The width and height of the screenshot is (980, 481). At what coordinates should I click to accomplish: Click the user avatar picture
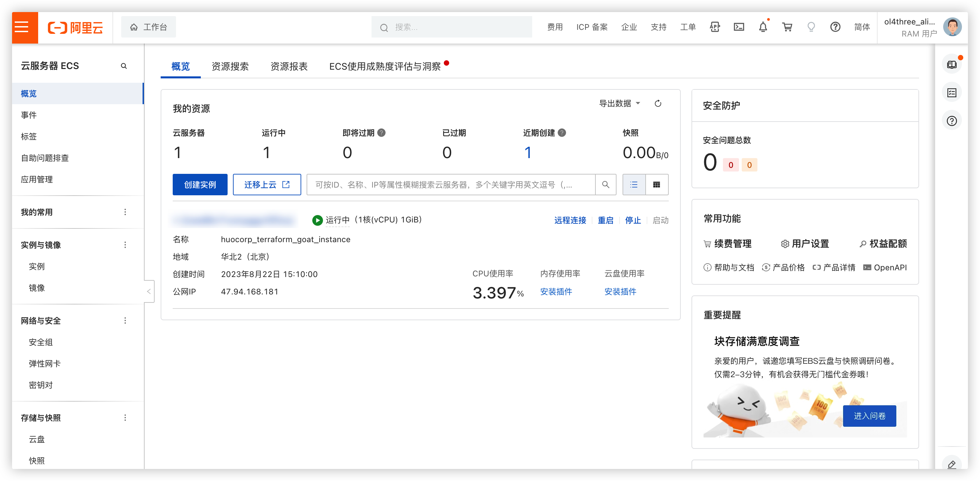pyautogui.click(x=952, y=27)
